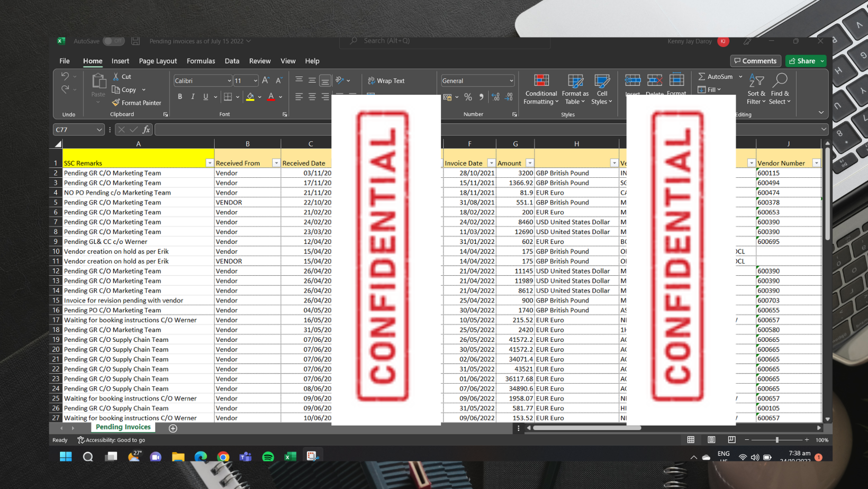
Task: Open Cell Styles gallery
Action: coord(602,89)
